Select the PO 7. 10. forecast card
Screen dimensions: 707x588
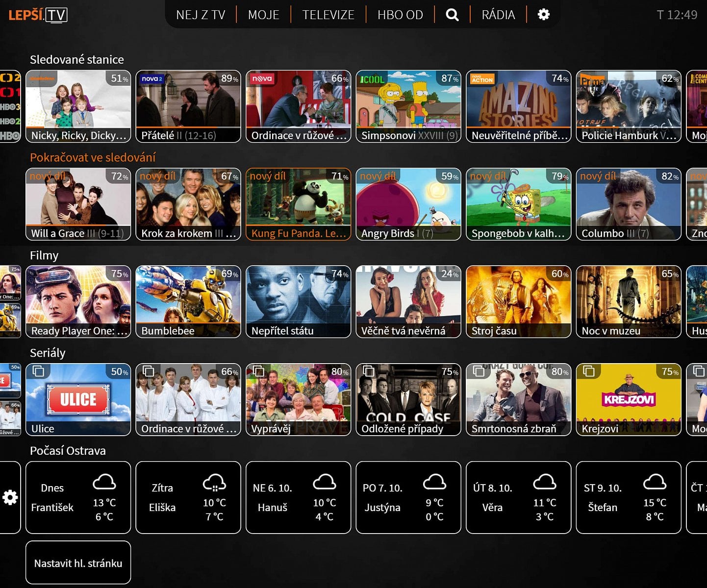[408, 497]
